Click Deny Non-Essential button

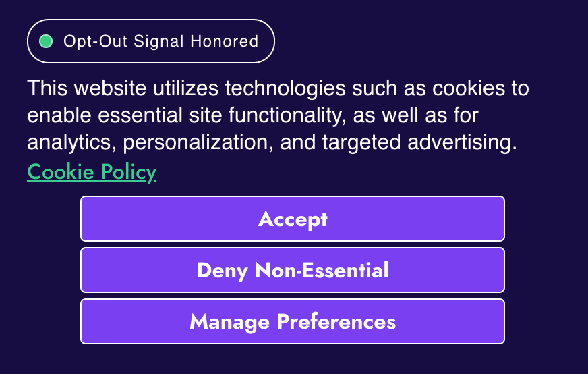(293, 270)
